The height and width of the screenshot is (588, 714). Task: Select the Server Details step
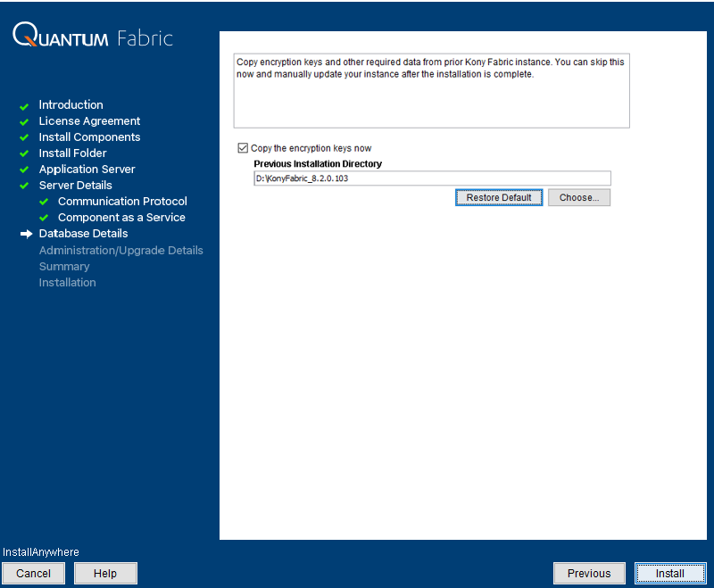tap(76, 186)
